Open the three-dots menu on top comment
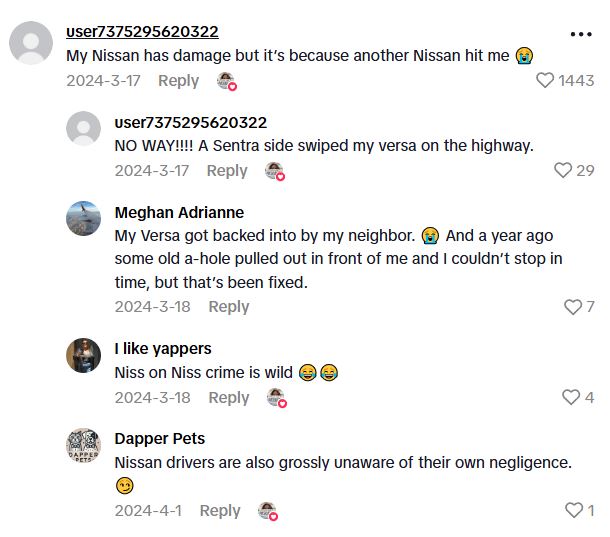Viewport: 610px width, 537px height. tap(581, 34)
